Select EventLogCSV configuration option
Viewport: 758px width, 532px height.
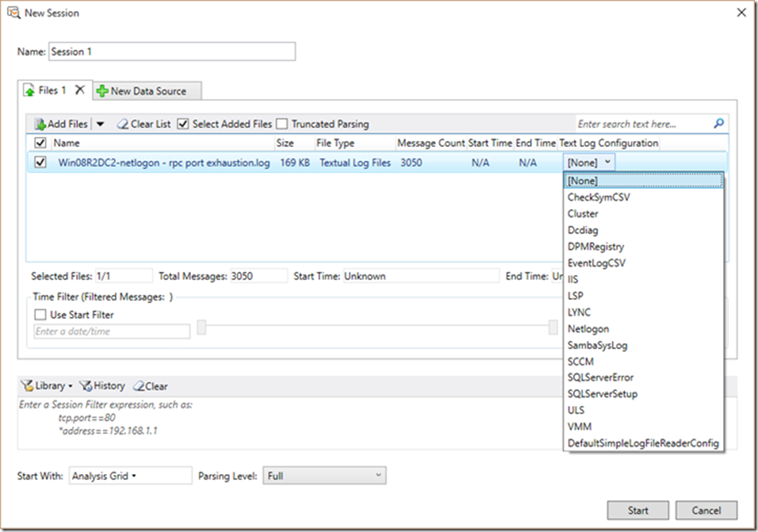tap(644, 263)
